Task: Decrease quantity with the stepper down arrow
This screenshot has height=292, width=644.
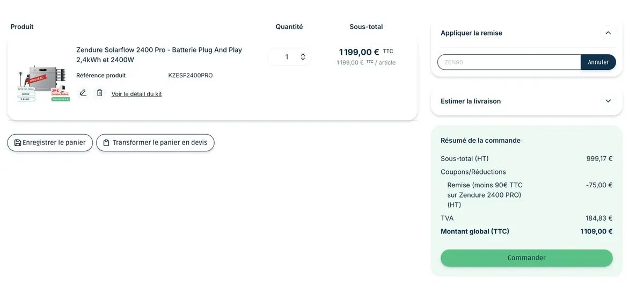Action: coord(303,59)
